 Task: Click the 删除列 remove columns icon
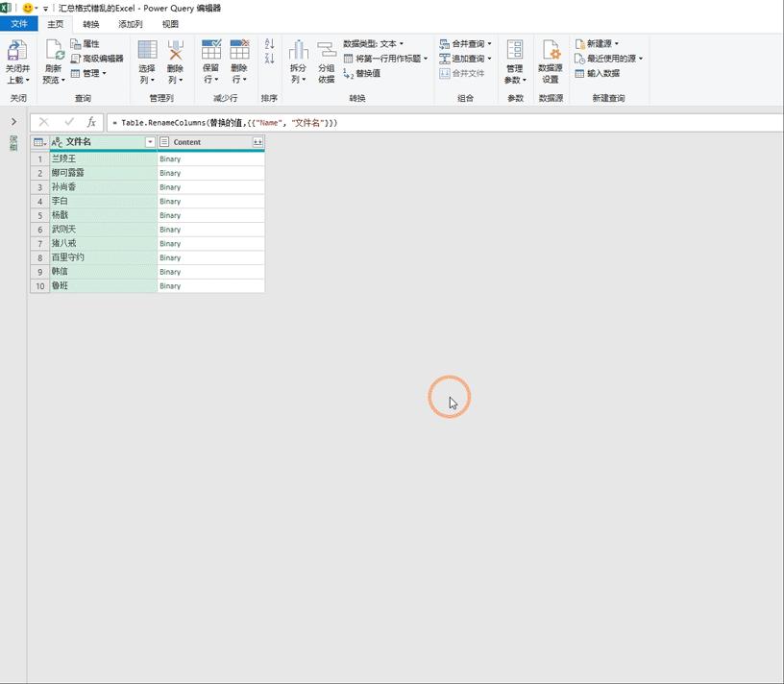pyautogui.click(x=175, y=51)
